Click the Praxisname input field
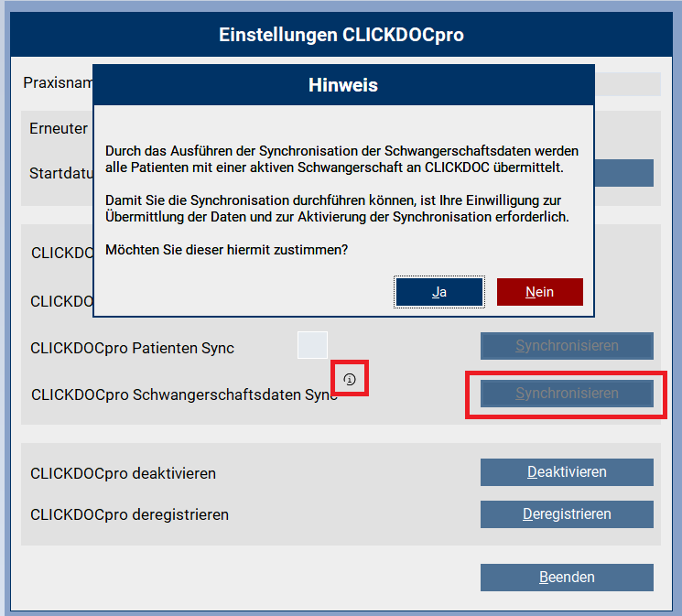 click(x=627, y=84)
